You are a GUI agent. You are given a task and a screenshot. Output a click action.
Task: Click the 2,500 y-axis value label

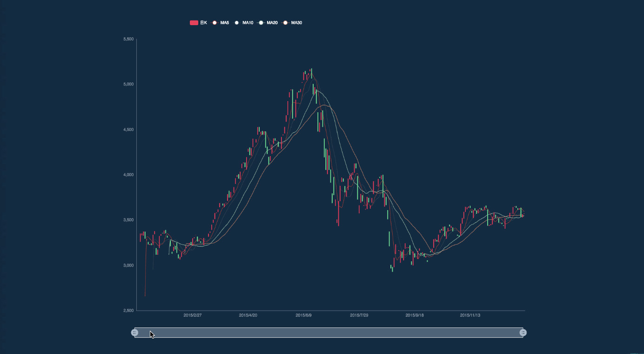[128, 311]
